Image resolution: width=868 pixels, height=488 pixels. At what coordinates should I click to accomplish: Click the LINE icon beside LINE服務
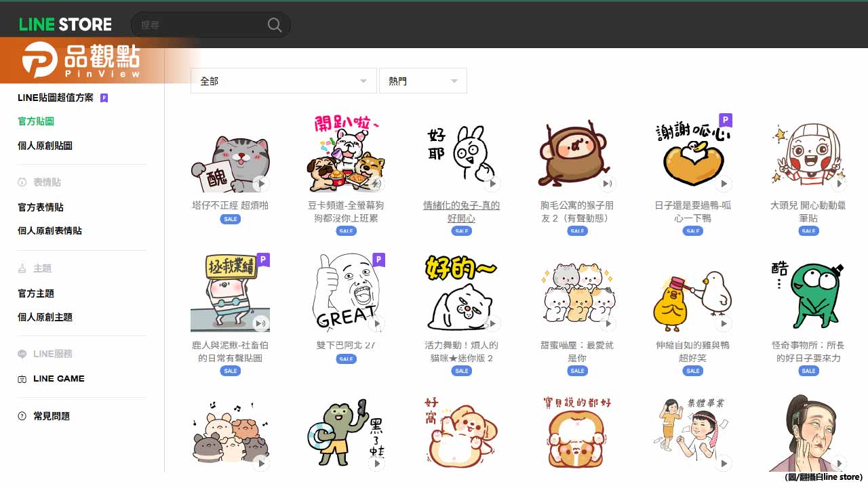(22, 354)
